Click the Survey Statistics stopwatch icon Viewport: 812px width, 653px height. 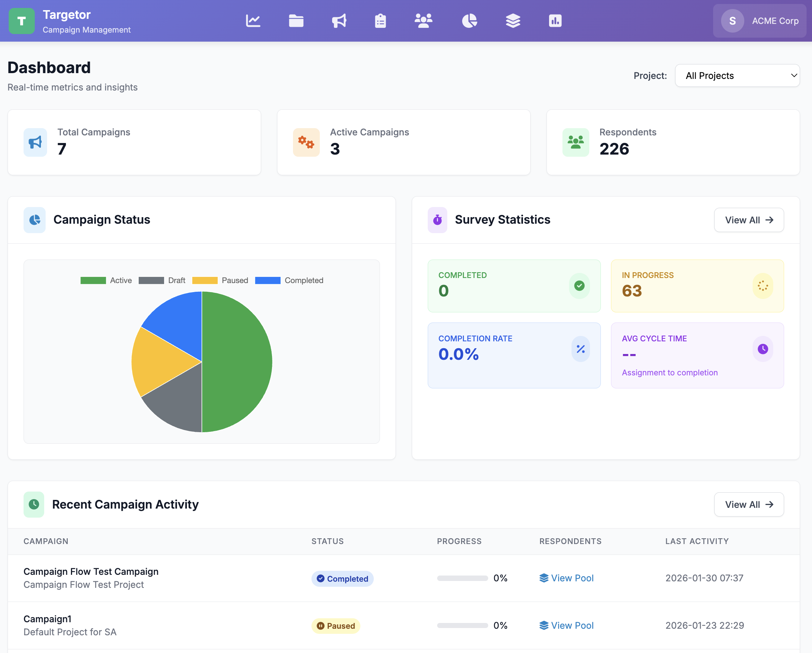437,220
